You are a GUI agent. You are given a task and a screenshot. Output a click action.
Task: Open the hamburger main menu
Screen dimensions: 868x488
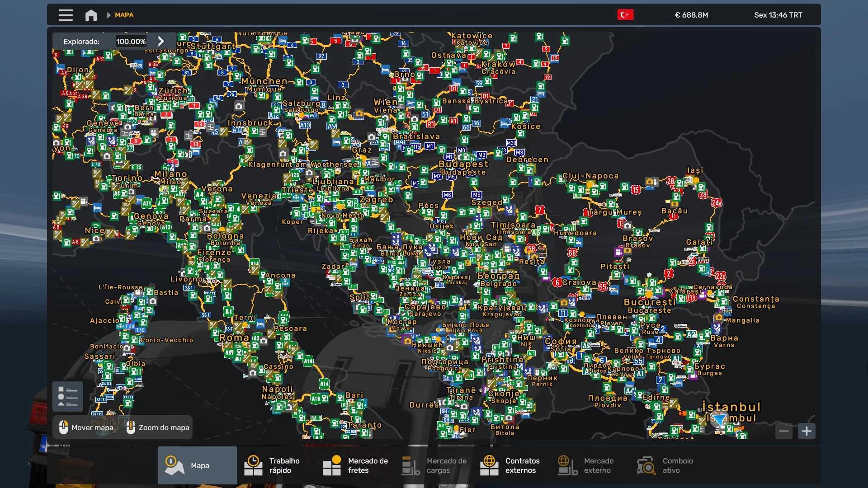coord(66,15)
